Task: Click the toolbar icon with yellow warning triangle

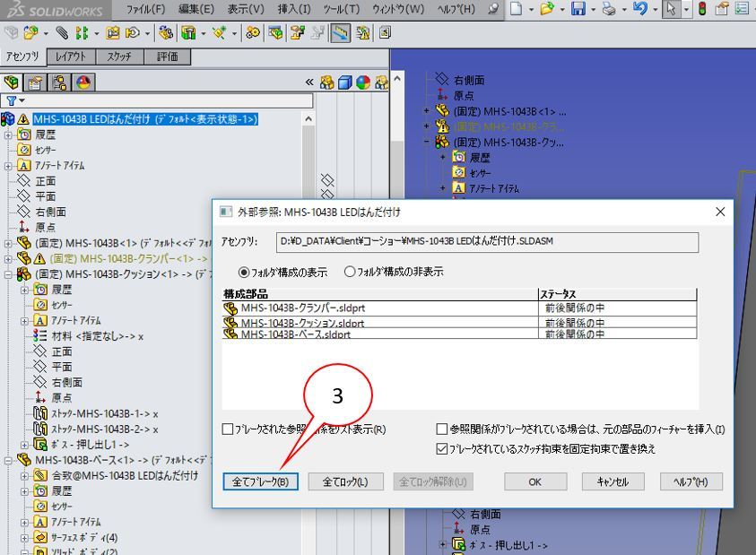Action: pyautogui.click(x=362, y=33)
